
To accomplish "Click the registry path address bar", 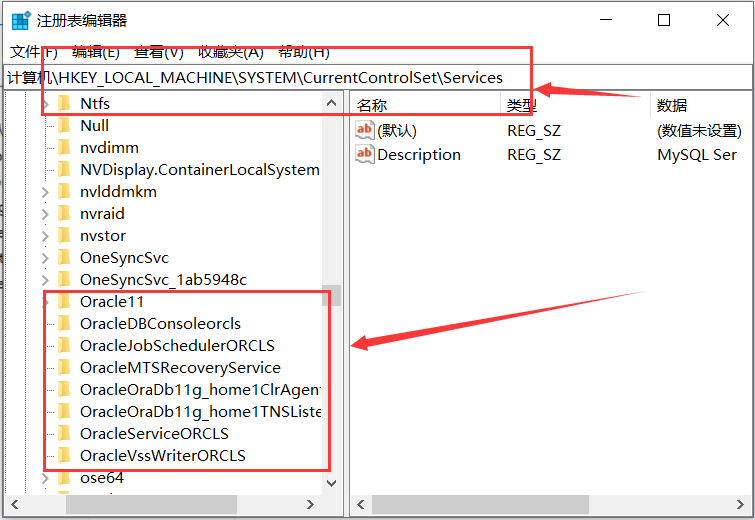I will (x=378, y=78).
